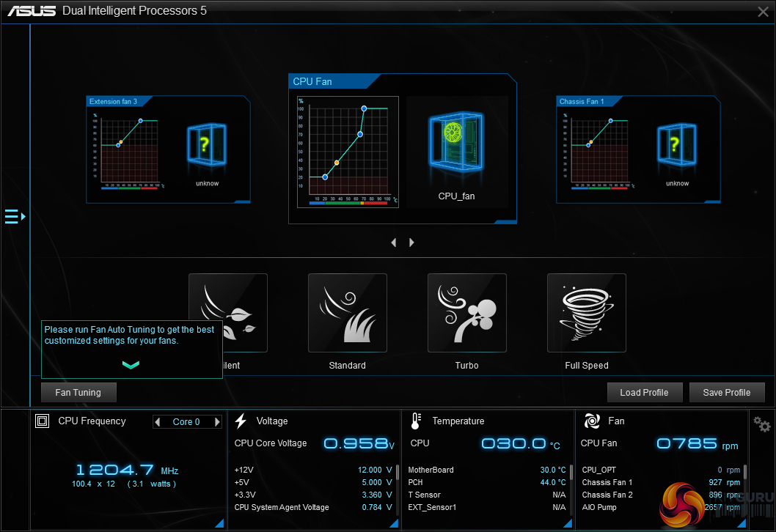Close the Dual Intelligent Processors window
The width and height of the screenshot is (776, 532).
click(763, 12)
